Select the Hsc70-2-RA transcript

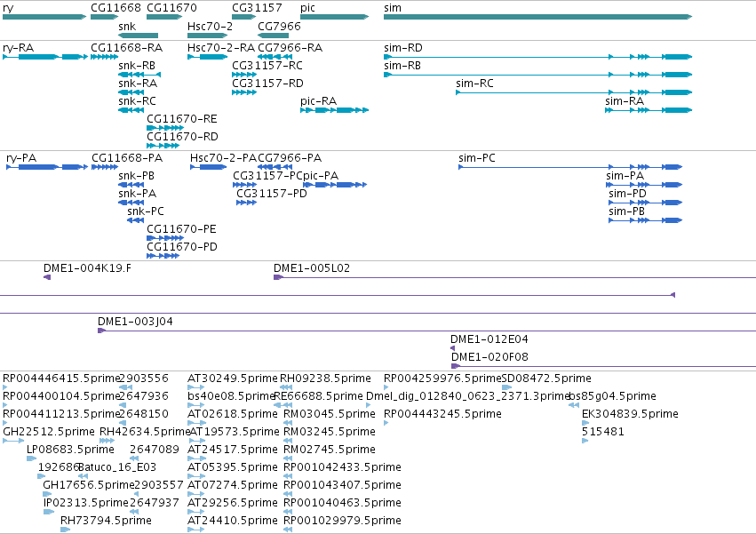[207, 57]
